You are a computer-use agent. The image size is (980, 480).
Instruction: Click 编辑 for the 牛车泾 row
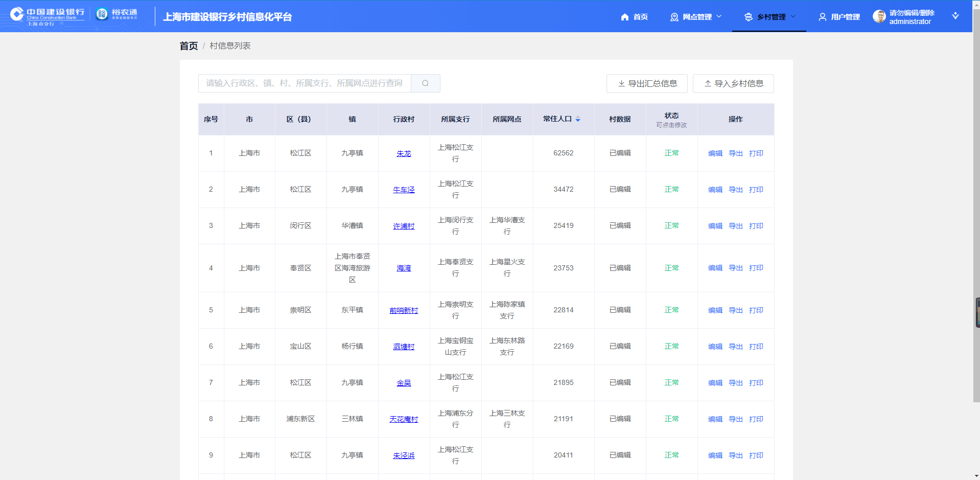coord(715,190)
